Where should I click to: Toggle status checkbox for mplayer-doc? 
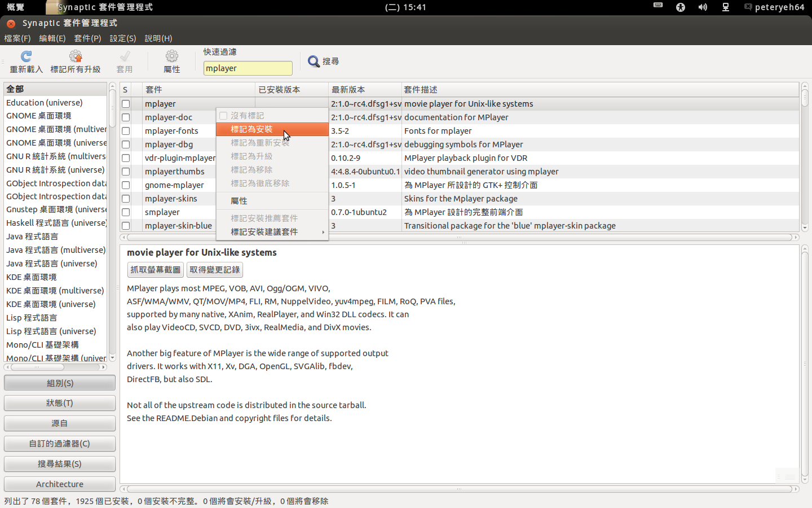[126, 117]
